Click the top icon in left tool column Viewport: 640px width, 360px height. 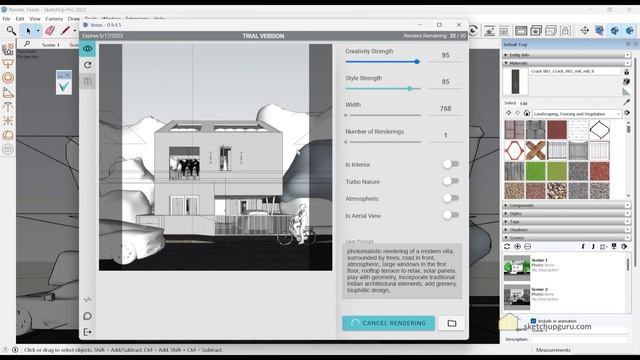click(8, 50)
